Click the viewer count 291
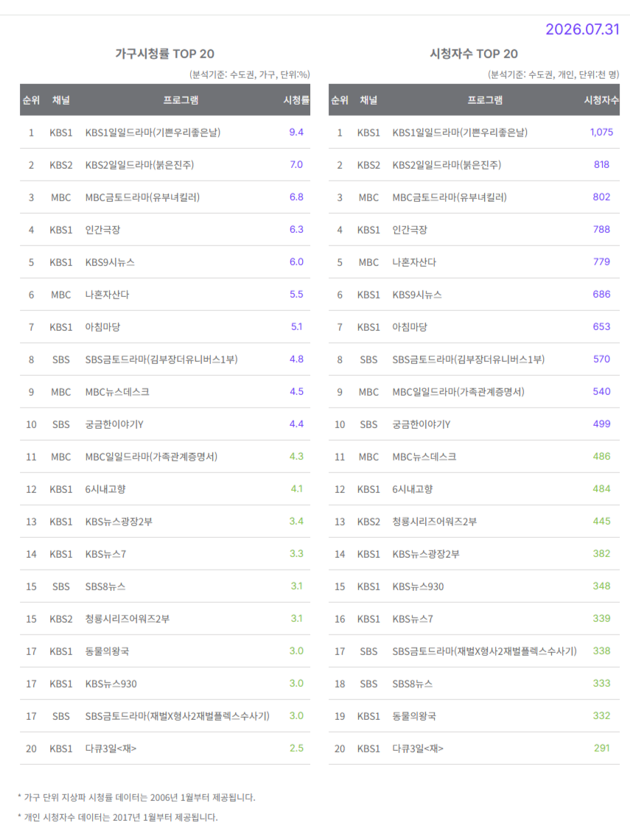Screen dimensions: 630x840 601,749
